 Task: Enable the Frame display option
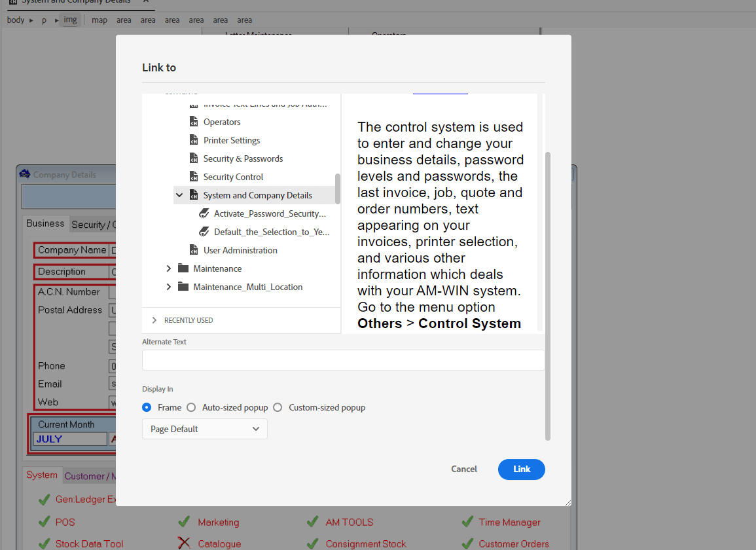147,407
